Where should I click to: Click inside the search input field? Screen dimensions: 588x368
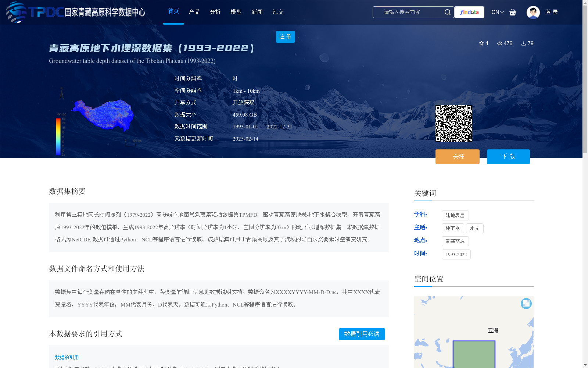pyautogui.click(x=408, y=12)
